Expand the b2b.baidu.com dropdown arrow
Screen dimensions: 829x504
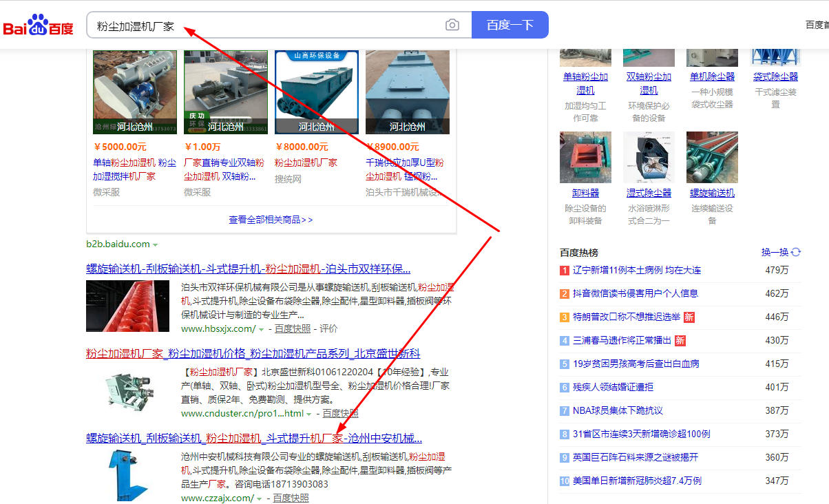pyautogui.click(x=156, y=244)
